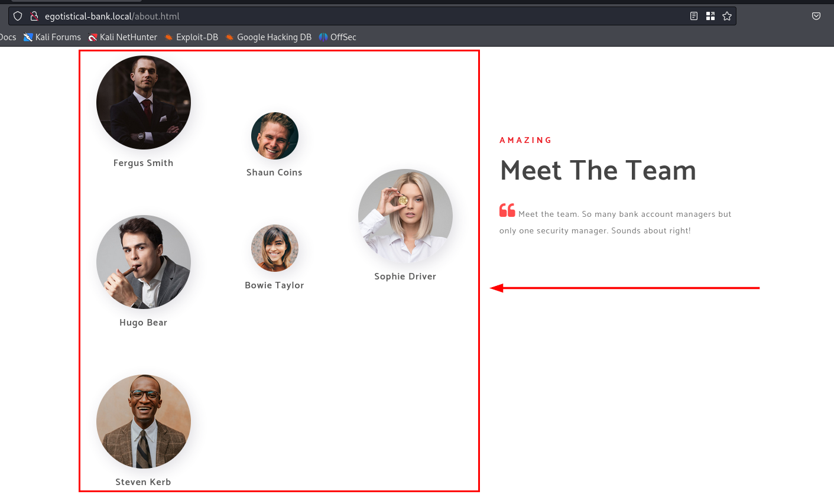Click Fergus Smith's profile photo
Viewport: 834px width, 504px height.
click(144, 102)
